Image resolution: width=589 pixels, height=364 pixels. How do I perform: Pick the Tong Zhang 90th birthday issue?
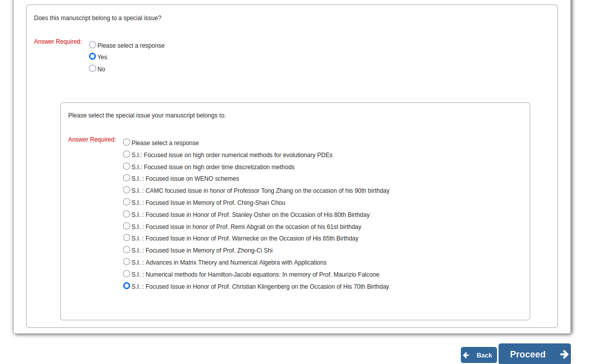[x=127, y=190]
